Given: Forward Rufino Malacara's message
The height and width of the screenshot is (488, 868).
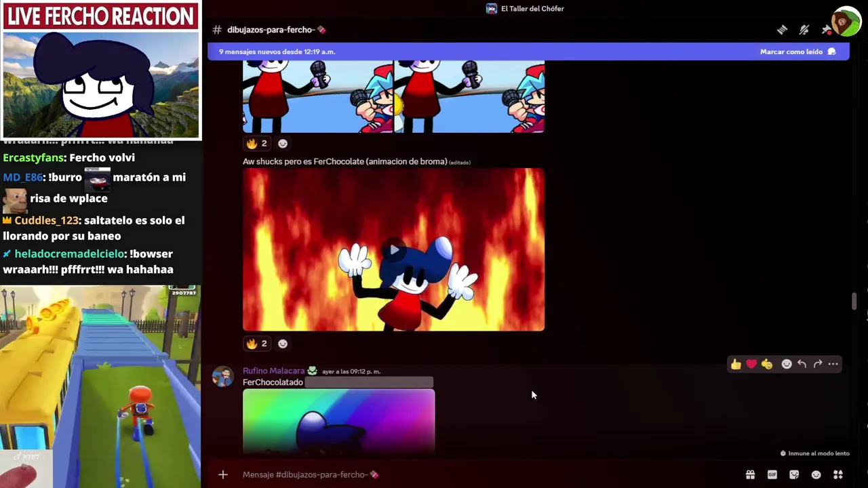Looking at the screenshot, I should point(818,365).
